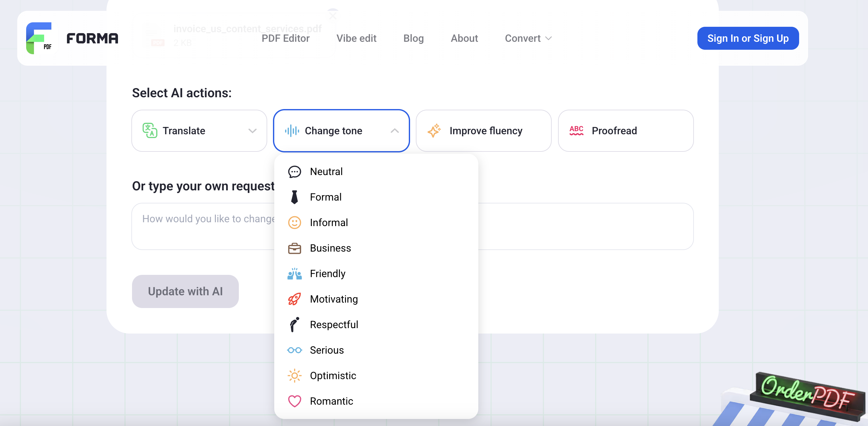
Task: Click the high-five hands icon beside Friendly
Action: click(x=294, y=274)
